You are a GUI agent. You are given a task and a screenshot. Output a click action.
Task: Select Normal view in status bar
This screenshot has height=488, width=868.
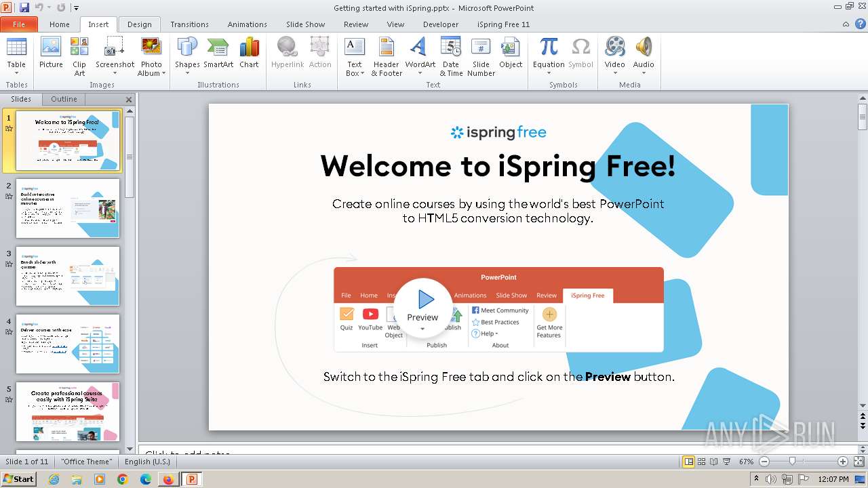point(689,462)
